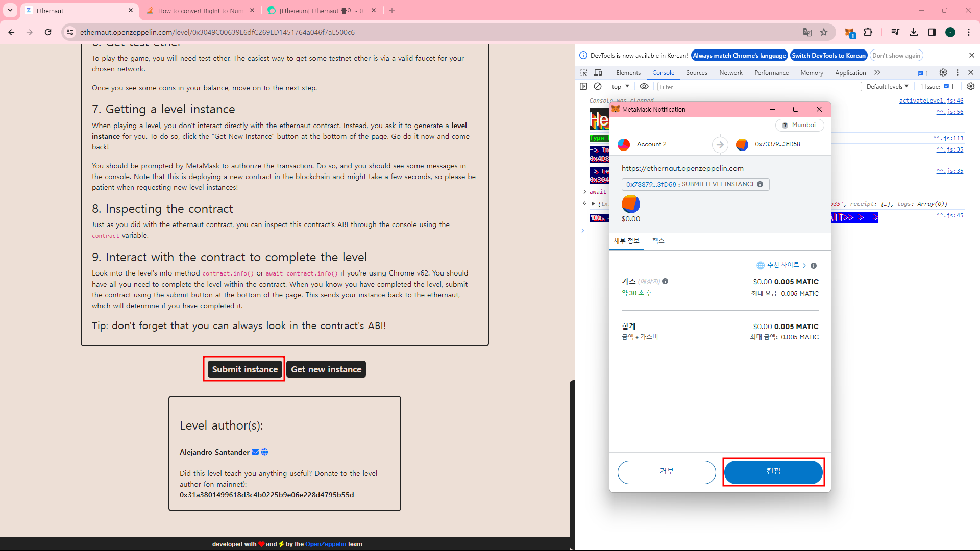Open the Chrome extensions puzzle icon
Screen dimensions: 980x551
pos(868,32)
